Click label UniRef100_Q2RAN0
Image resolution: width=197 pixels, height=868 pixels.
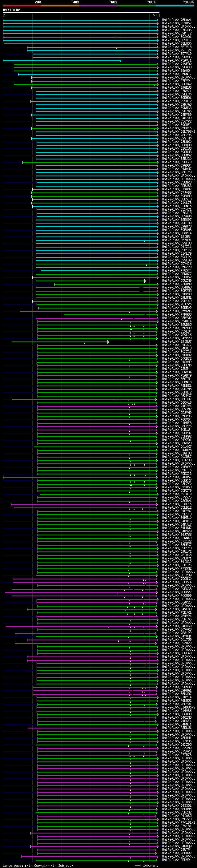pos(177,284)
